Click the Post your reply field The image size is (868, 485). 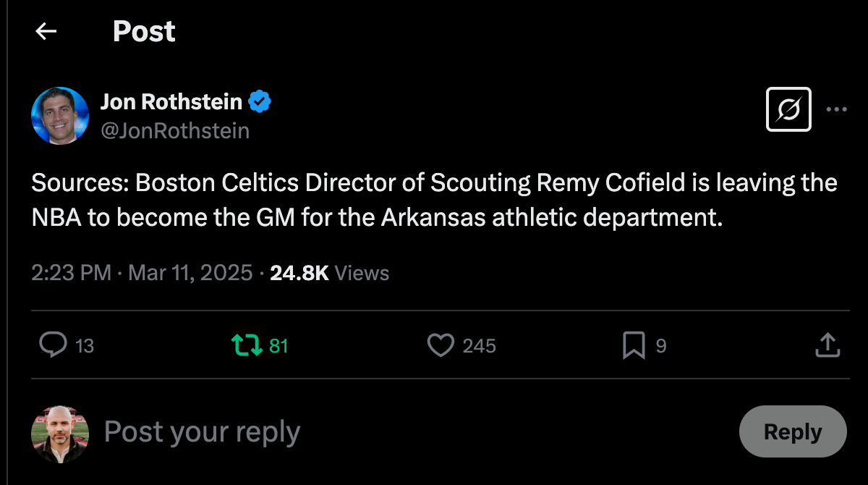pyautogui.click(x=201, y=431)
